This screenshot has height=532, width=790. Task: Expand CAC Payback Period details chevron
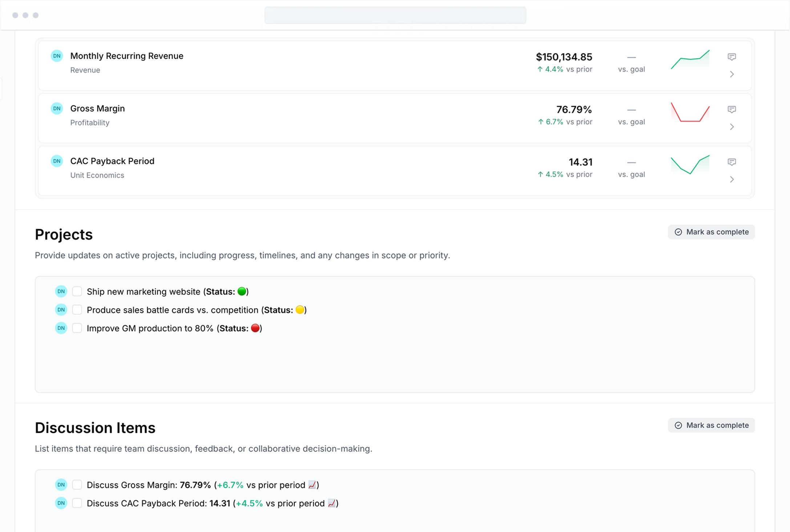(x=732, y=180)
